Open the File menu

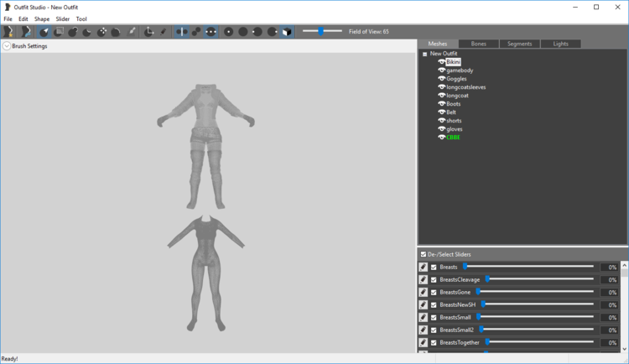tap(8, 18)
